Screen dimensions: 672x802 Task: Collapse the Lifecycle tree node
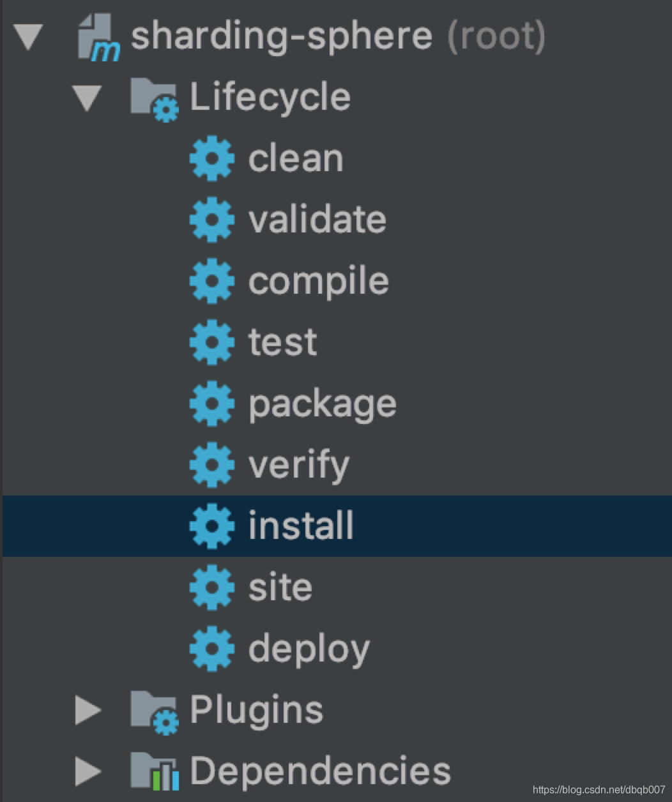point(88,99)
